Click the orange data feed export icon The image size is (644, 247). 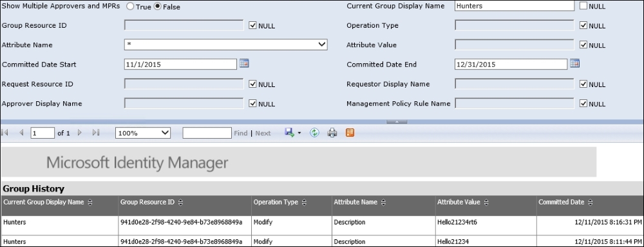pyautogui.click(x=350, y=132)
